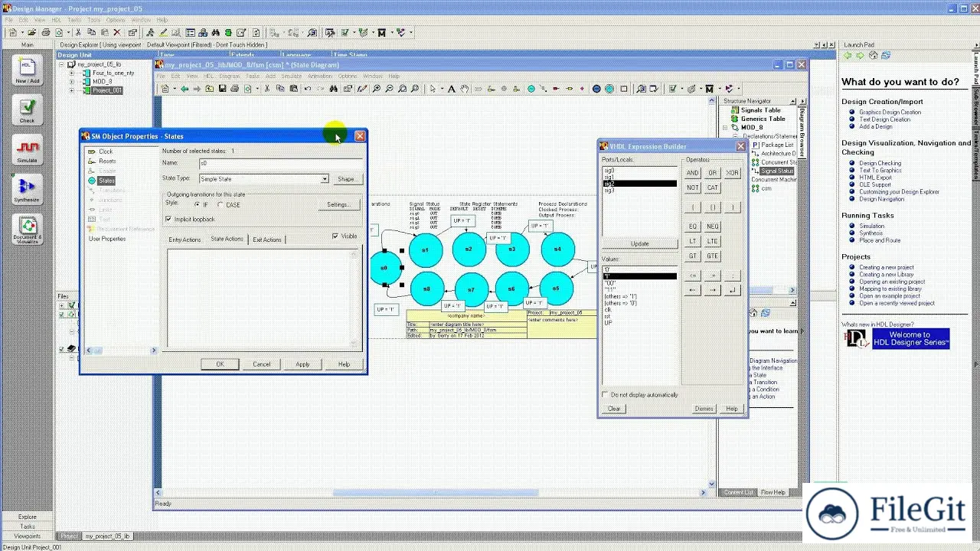980x551 pixels.
Task: Toggle Implicit loopback checkbox
Action: 168,220
